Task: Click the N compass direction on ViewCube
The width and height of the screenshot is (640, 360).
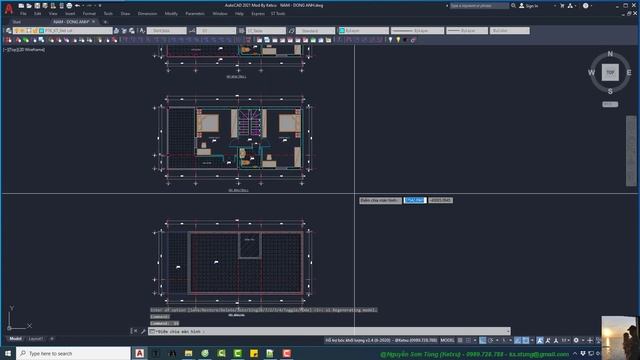Action: [610, 54]
